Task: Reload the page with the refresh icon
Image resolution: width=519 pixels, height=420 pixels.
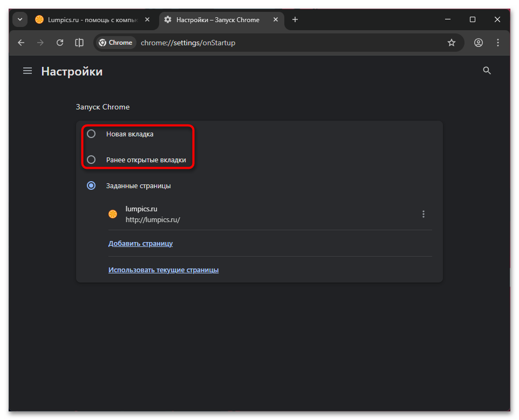Action: click(60, 43)
